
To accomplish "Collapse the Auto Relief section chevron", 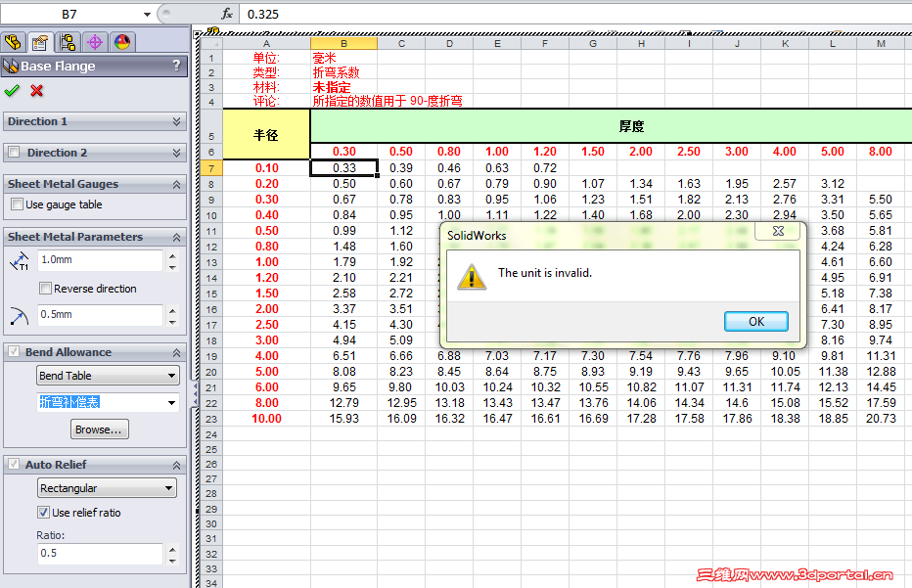I will click(176, 466).
